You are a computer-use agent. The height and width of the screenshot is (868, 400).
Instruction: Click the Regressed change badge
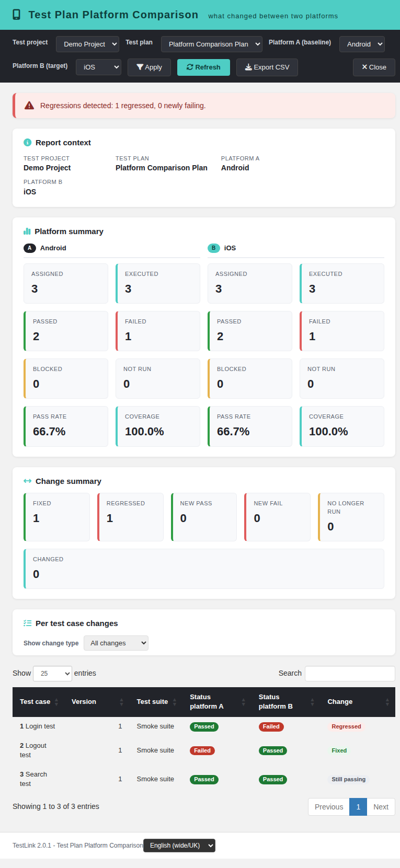[346, 726]
